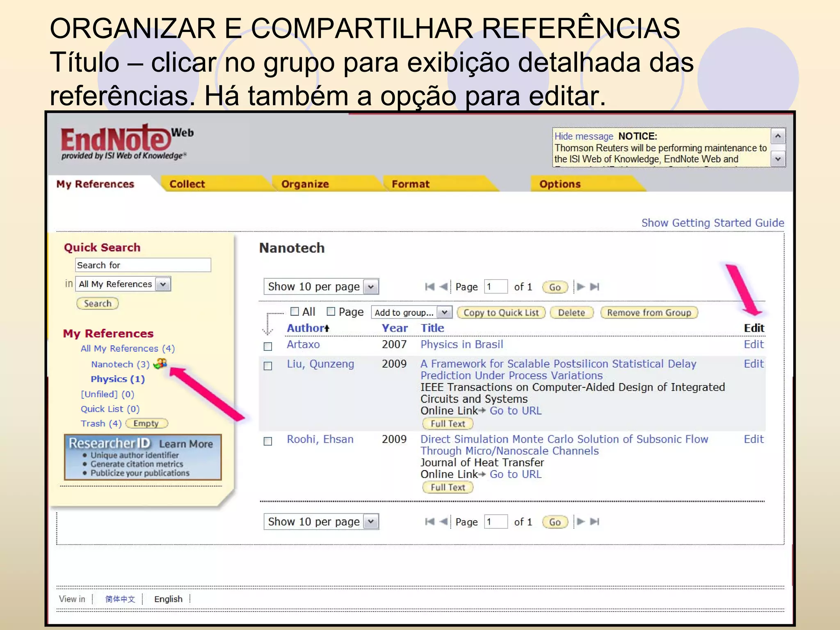The height and width of the screenshot is (630, 840).
Task: Edit the Artaxo reference
Action: click(x=754, y=344)
